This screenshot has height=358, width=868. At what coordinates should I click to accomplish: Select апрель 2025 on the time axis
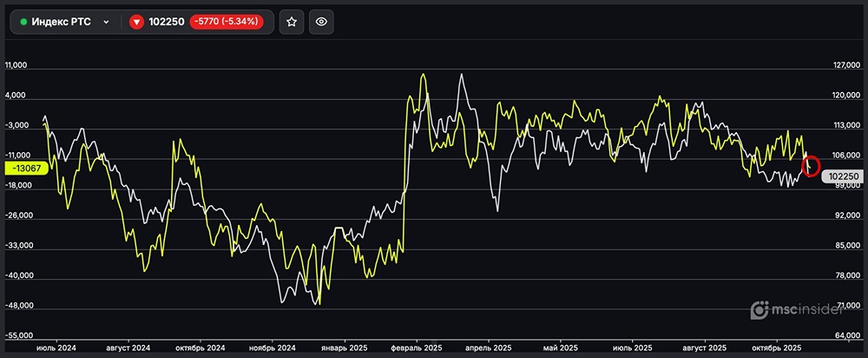488,348
